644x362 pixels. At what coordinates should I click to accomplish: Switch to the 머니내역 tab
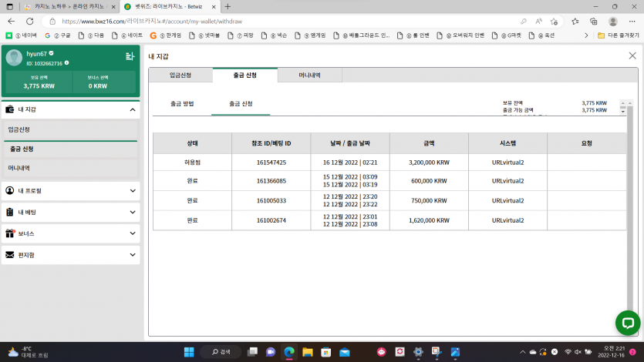click(310, 75)
